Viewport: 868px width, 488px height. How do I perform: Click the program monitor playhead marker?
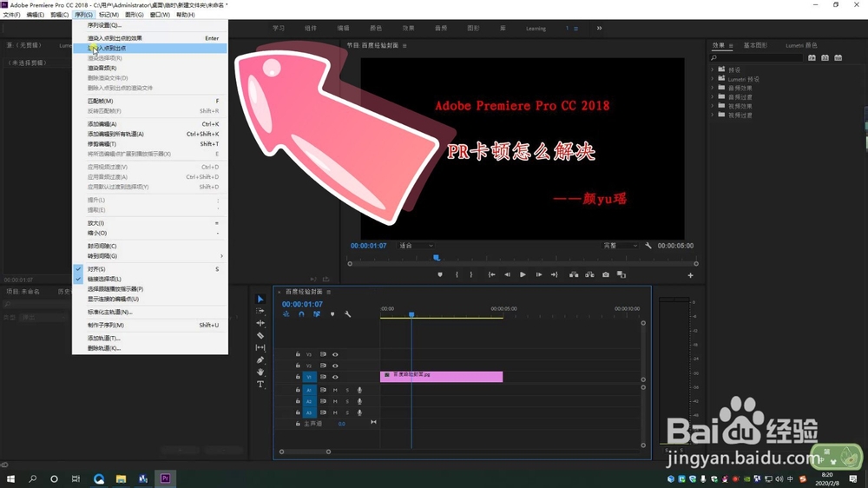437,258
